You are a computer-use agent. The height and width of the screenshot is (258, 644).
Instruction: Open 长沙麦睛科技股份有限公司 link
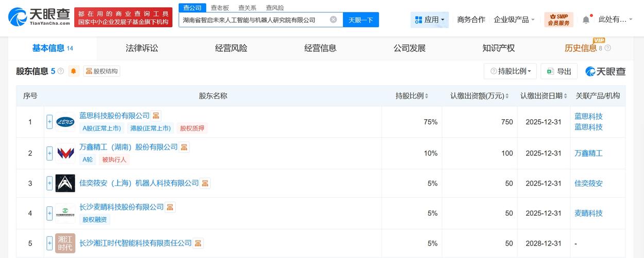click(x=121, y=207)
